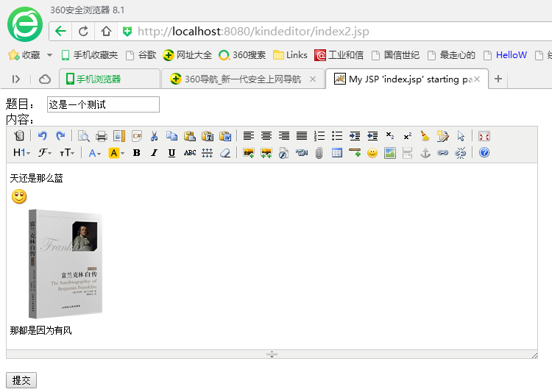The image size is (552, 392).
Task: Click the insert table icon
Action: point(337,153)
